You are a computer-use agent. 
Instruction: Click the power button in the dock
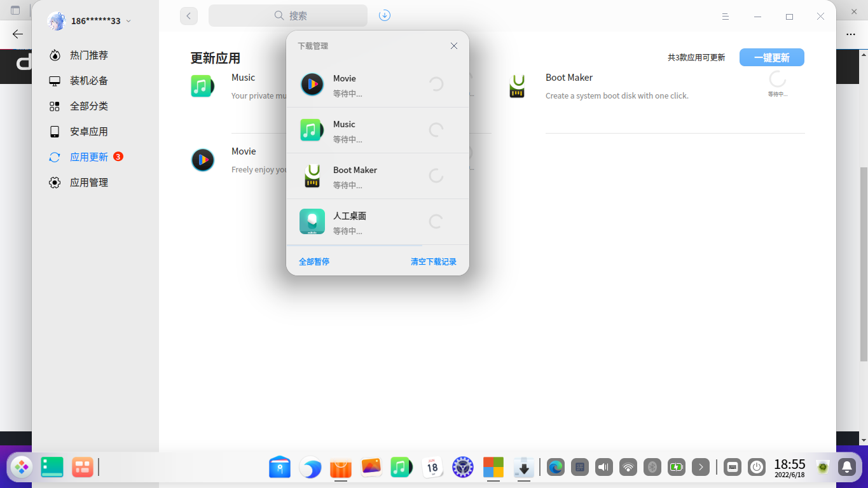(757, 467)
